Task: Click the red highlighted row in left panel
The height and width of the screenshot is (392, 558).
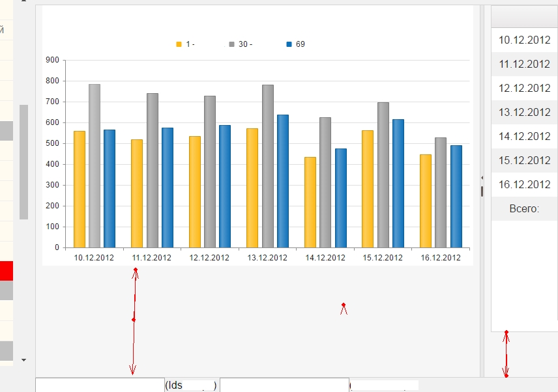Action: 7,271
